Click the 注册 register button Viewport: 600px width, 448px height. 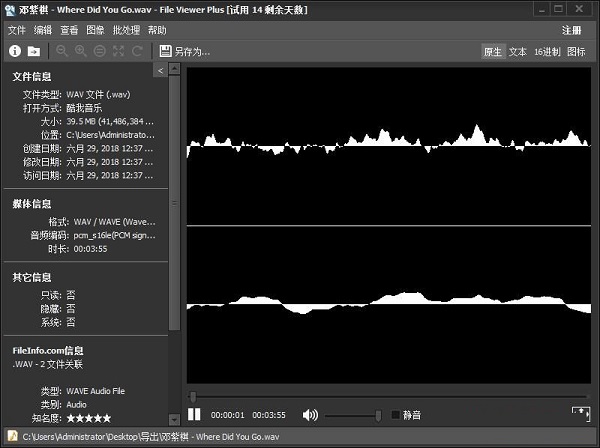pyautogui.click(x=571, y=30)
